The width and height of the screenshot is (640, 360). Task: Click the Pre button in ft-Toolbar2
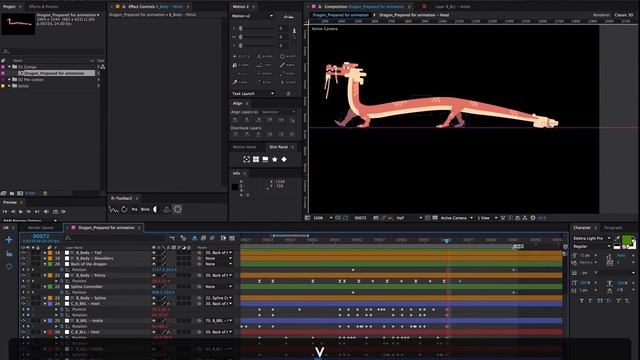point(134,209)
